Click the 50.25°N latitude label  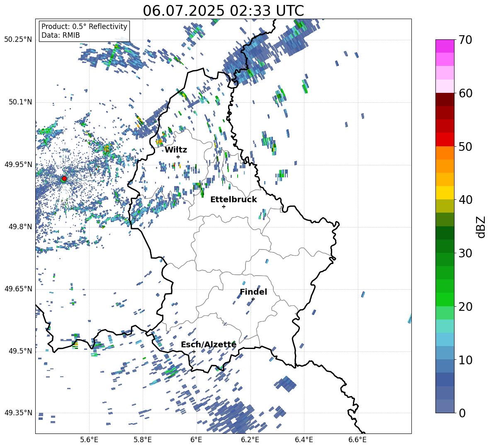pos(18,40)
